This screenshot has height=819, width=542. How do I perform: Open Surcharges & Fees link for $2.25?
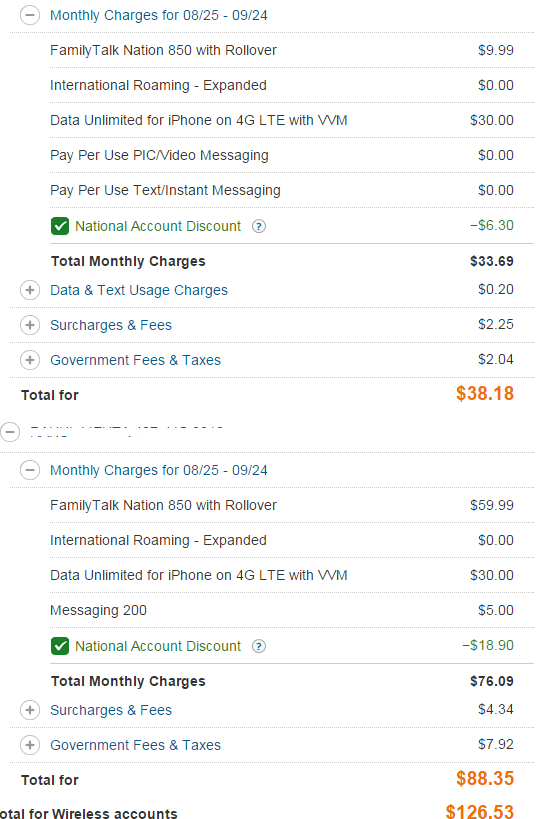[111, 325]
